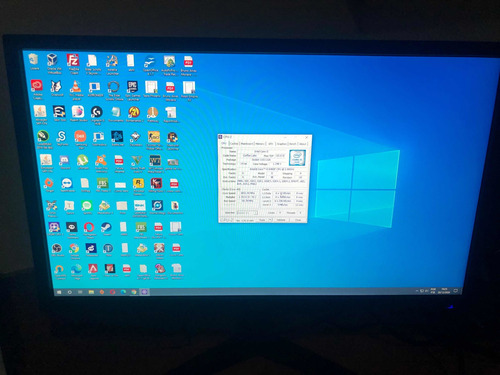The height and width of the screenshot is (375, 500).
Task: Click the Validate button in CPU-Z
Action: tap(281, 220)
